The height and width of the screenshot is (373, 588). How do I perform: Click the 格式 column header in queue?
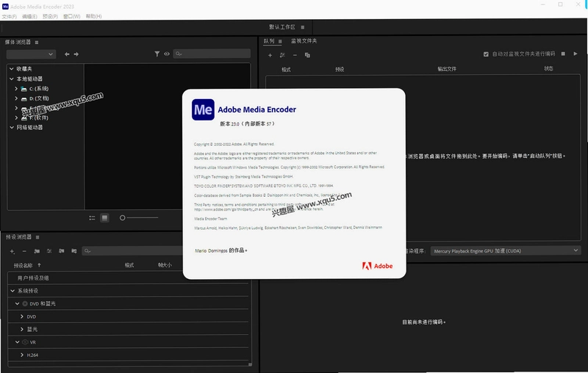coord(286,70)
